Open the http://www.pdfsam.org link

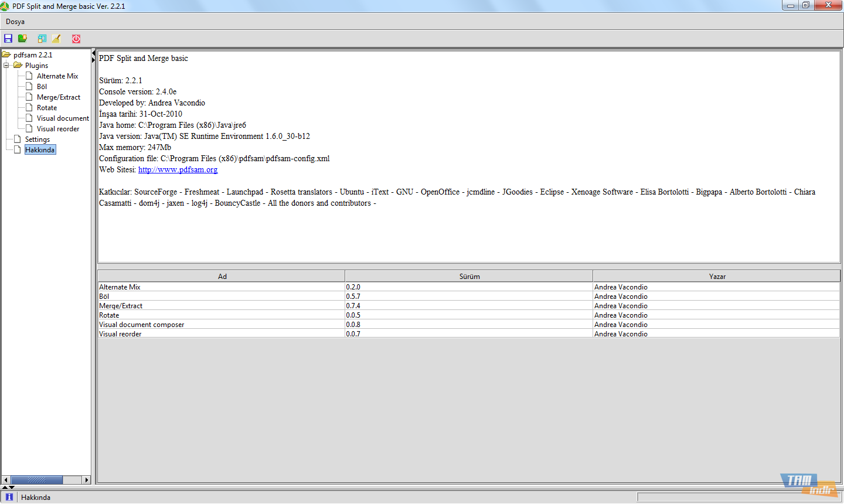(x=178, y=169)
